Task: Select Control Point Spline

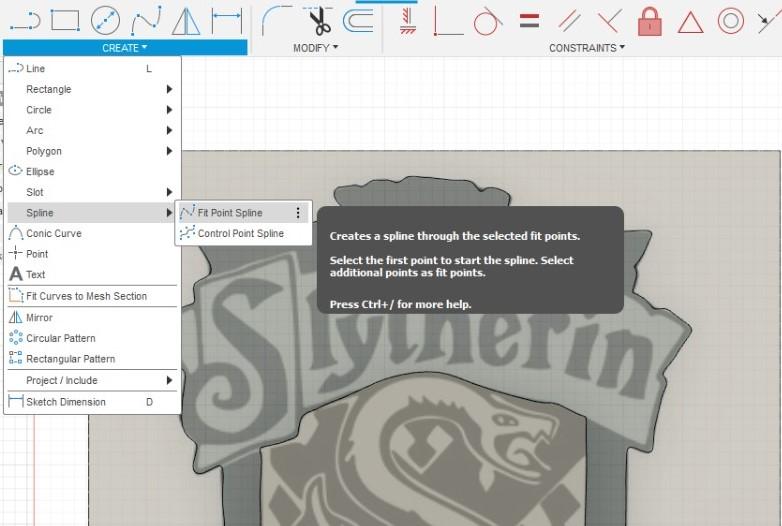Action: point(243,233)
